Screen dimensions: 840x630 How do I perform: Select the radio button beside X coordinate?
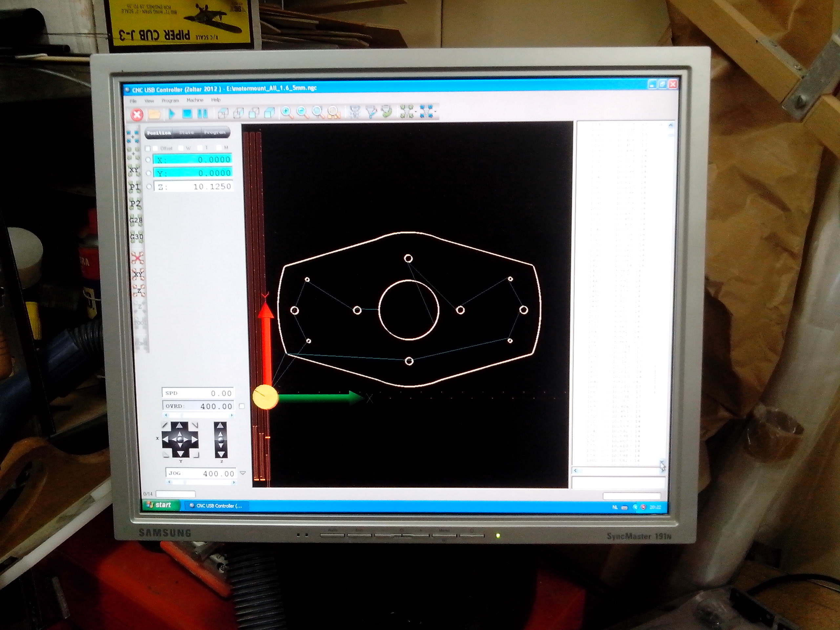click(149, 160)
